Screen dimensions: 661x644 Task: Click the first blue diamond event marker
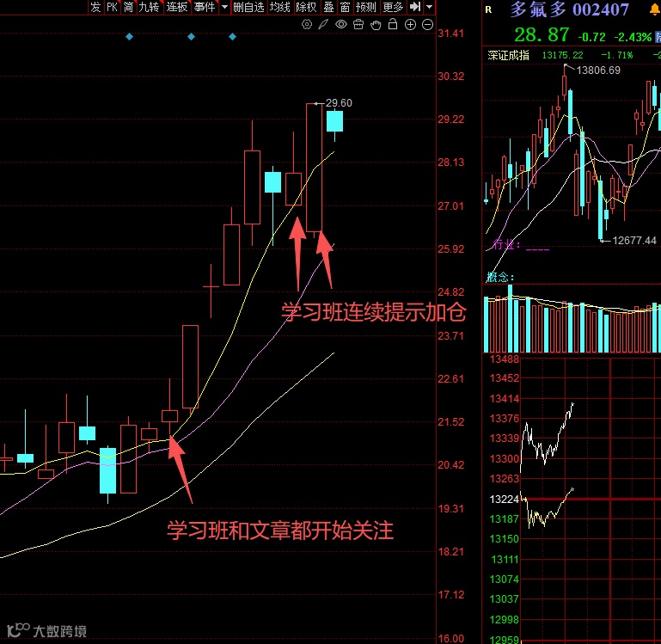tap(130, 37)
